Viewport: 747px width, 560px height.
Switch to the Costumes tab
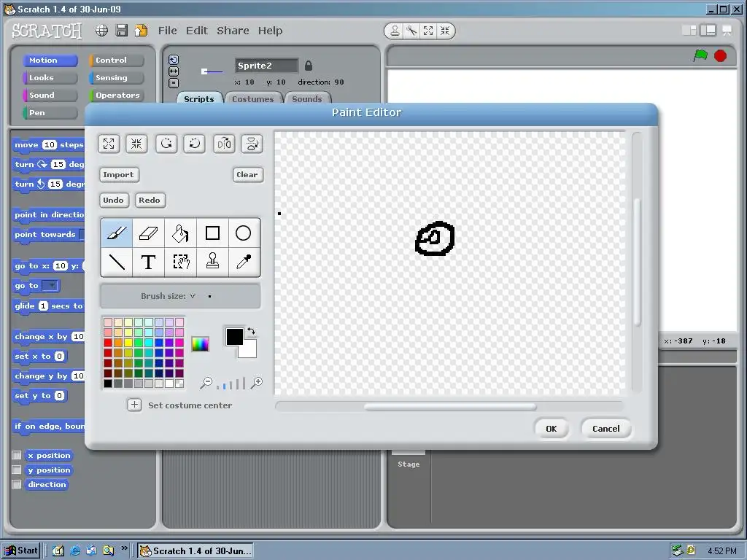pos(253,98)
